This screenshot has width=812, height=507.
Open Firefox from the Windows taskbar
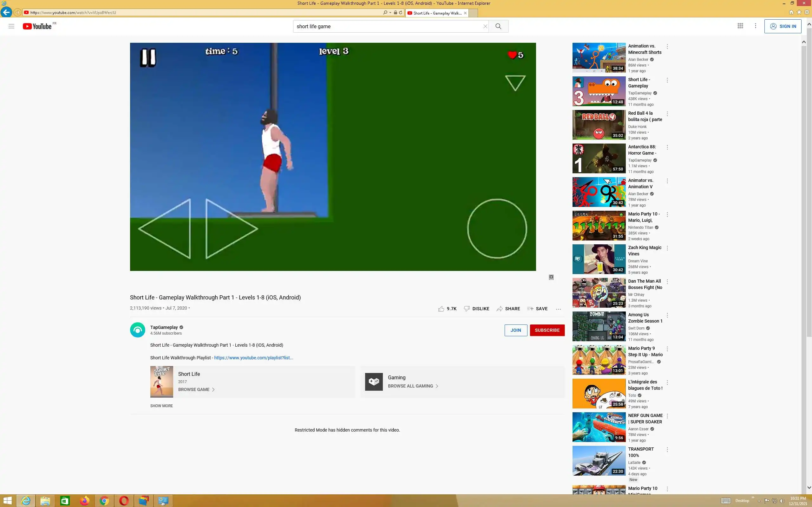point(85,501)
